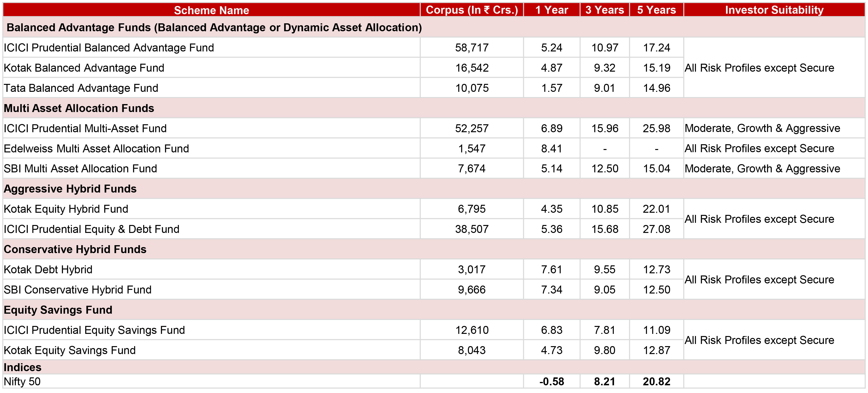The width and height of the screenshot is (868, 393).
Task: Click the corpus value 1,547
Action: [x=472, y=149]
